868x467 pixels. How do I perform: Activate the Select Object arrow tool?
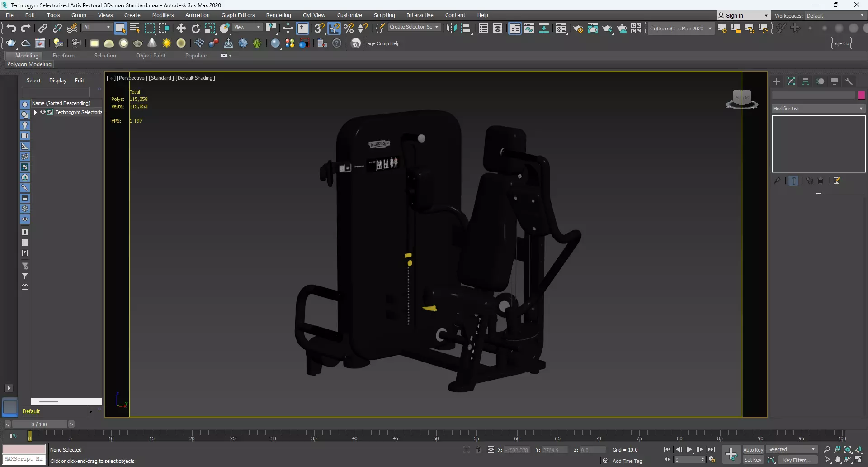pyautogui.click(x=120, y=28)
